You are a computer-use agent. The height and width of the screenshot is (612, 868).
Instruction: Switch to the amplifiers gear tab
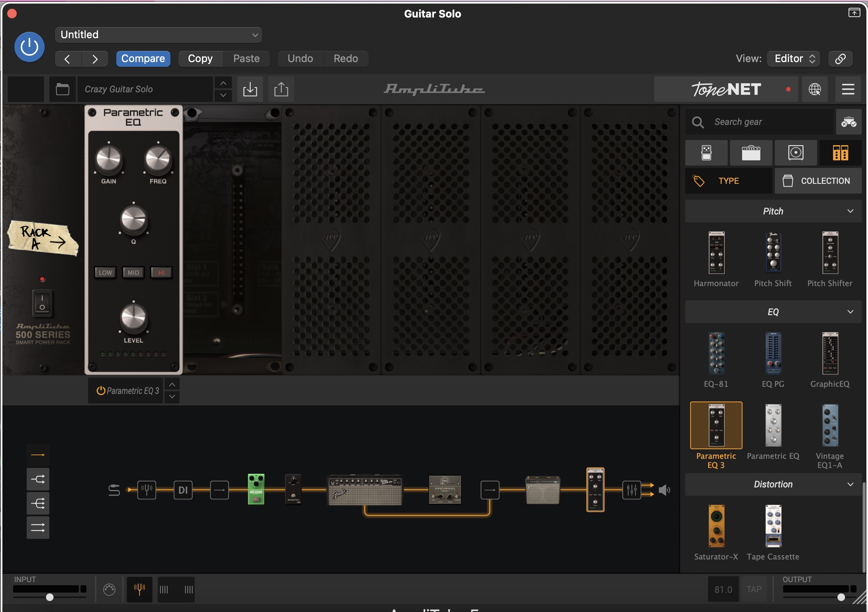coord(751,152)
